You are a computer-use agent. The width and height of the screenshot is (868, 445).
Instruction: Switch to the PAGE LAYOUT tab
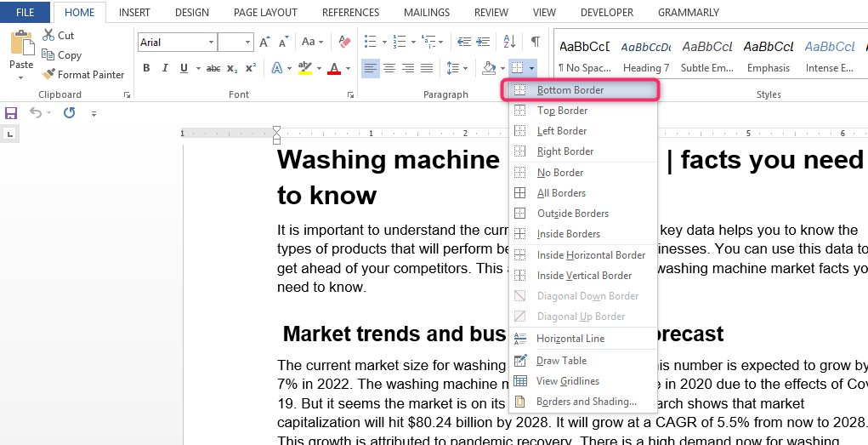tap(265, 12)
